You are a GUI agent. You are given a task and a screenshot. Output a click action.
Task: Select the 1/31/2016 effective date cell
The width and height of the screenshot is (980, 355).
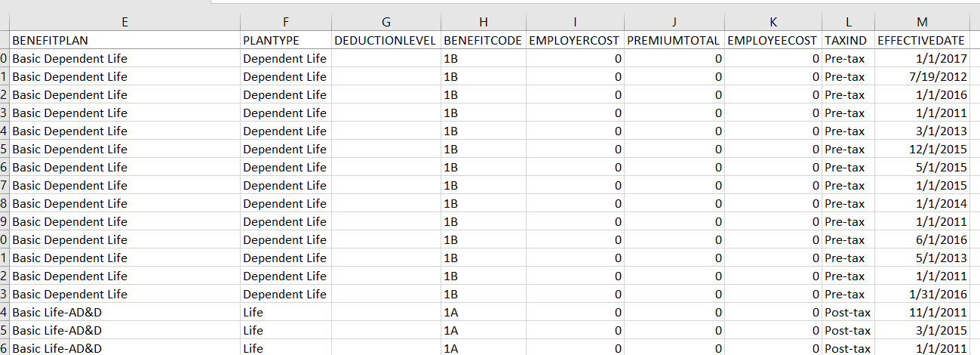pos(922,294)
